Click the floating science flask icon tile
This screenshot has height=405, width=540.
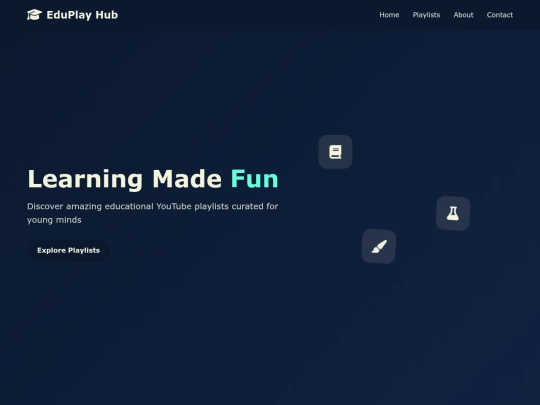453,213
